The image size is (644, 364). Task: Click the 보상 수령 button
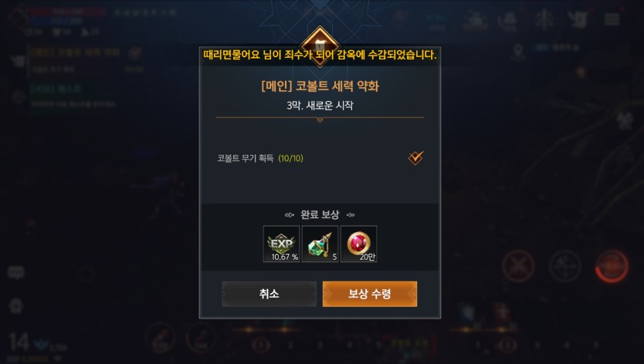(x=370, y=294)
